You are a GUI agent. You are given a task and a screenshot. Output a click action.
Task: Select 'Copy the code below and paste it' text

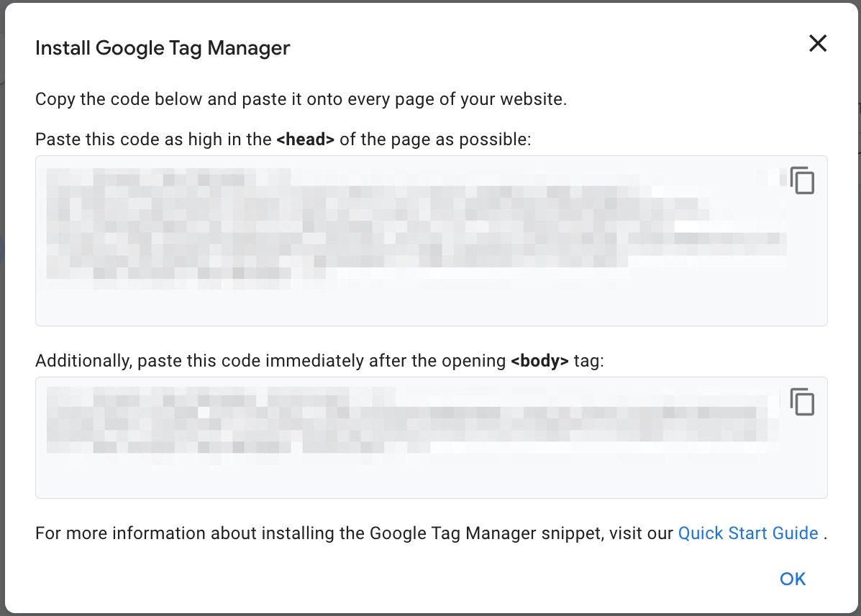pyautogui.click(x=168, y=99)
